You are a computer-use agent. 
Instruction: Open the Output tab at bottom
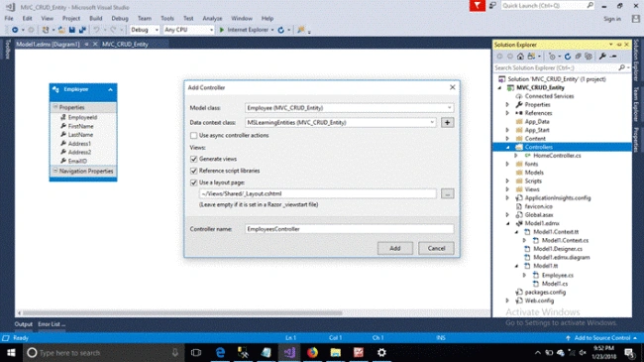point(24,324)
